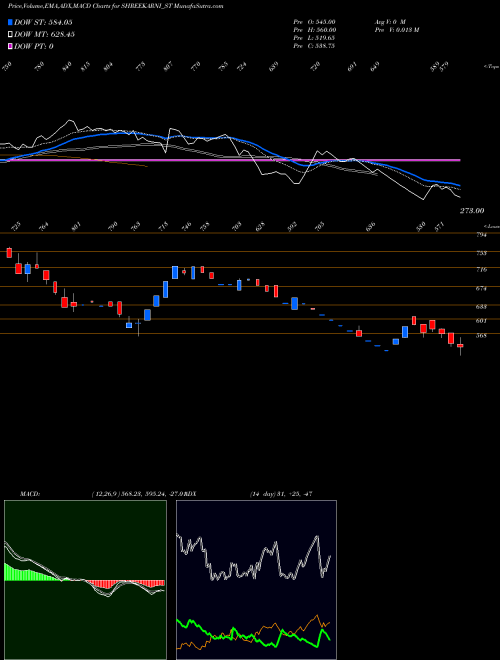Screen dimensions: 500x660
Task: Click the tallest blue candle near the 716 line
Action: 175,272
